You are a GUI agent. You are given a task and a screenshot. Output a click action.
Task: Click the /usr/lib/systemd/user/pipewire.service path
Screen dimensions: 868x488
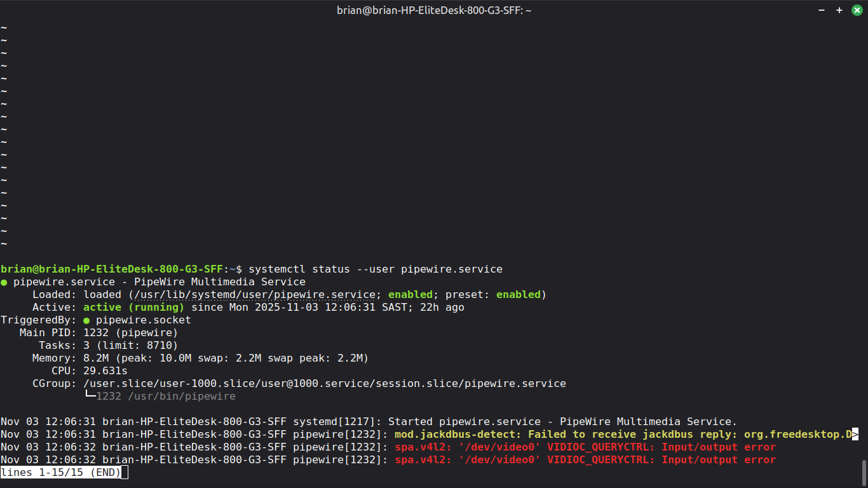point(254,295)
